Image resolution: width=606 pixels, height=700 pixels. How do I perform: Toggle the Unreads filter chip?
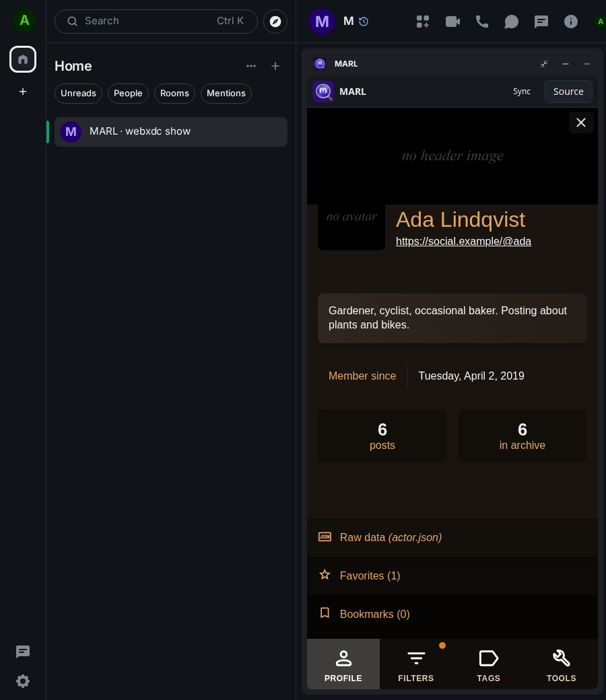point(78,94)
